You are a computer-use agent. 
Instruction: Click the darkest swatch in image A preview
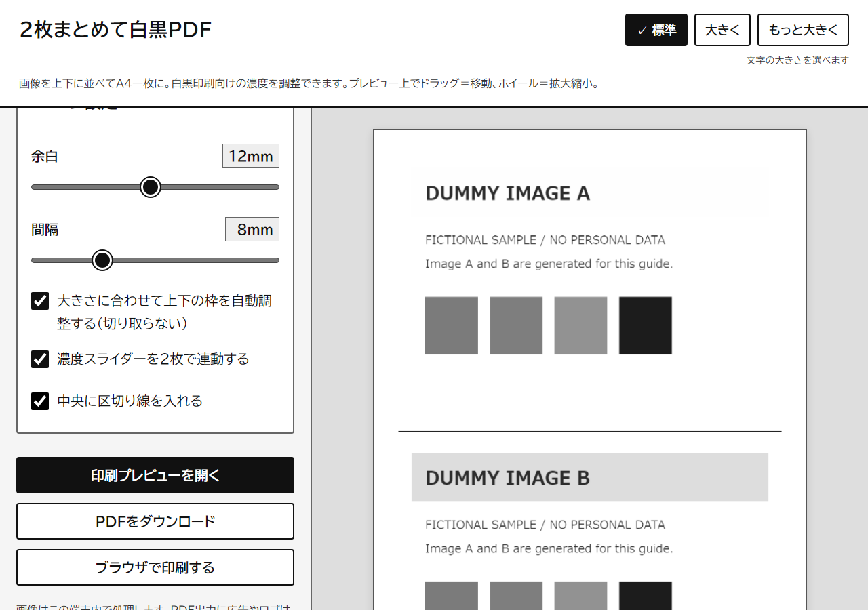(x=646, y=325)
